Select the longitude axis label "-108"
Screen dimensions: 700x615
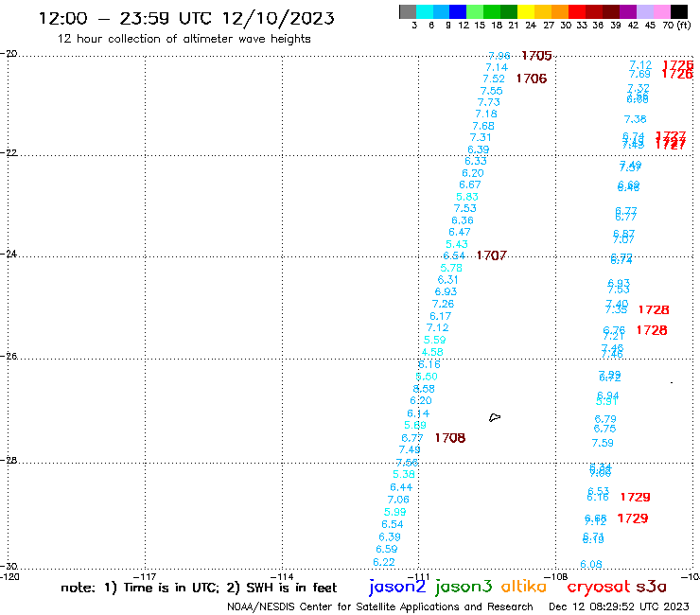tap(556, 576)
